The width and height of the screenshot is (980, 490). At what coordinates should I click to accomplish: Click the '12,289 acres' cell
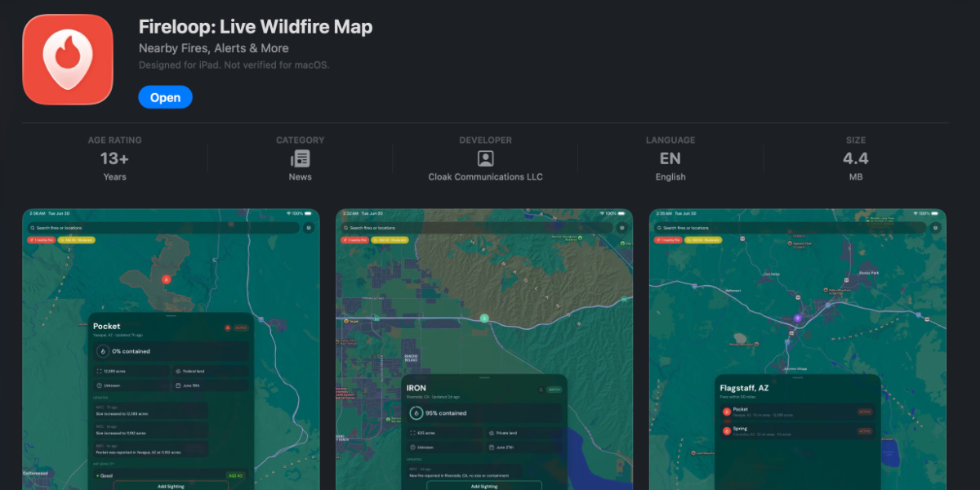click(131, 371)
